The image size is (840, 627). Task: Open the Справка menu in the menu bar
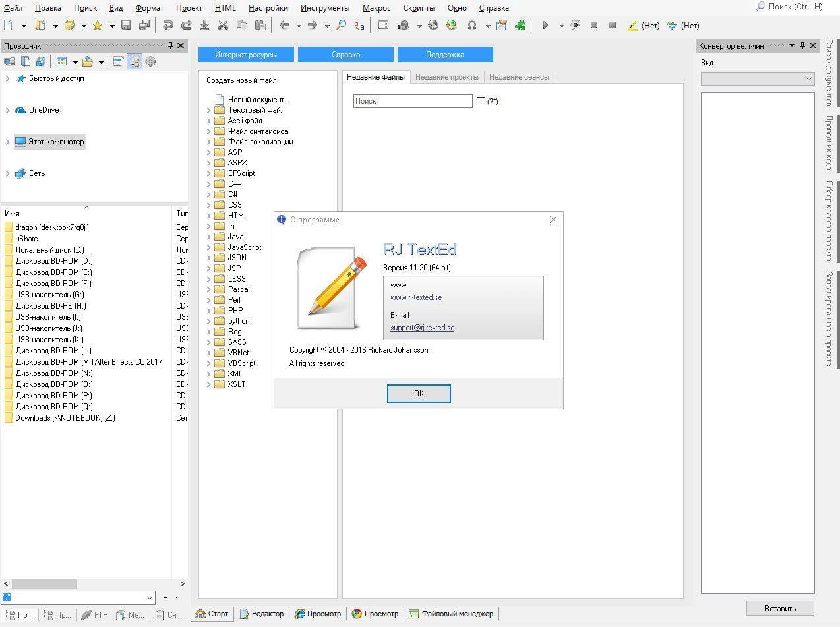tap(494, 8)
